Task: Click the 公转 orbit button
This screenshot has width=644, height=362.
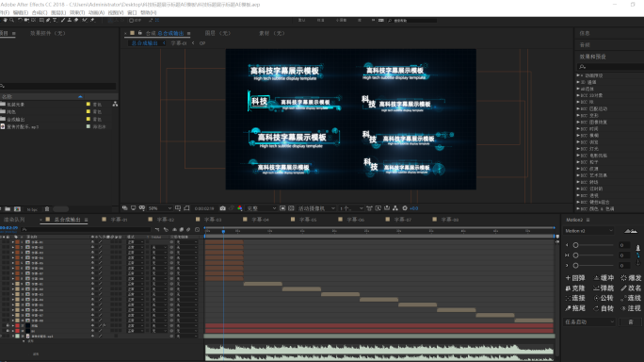Action: tap(604, 298)
